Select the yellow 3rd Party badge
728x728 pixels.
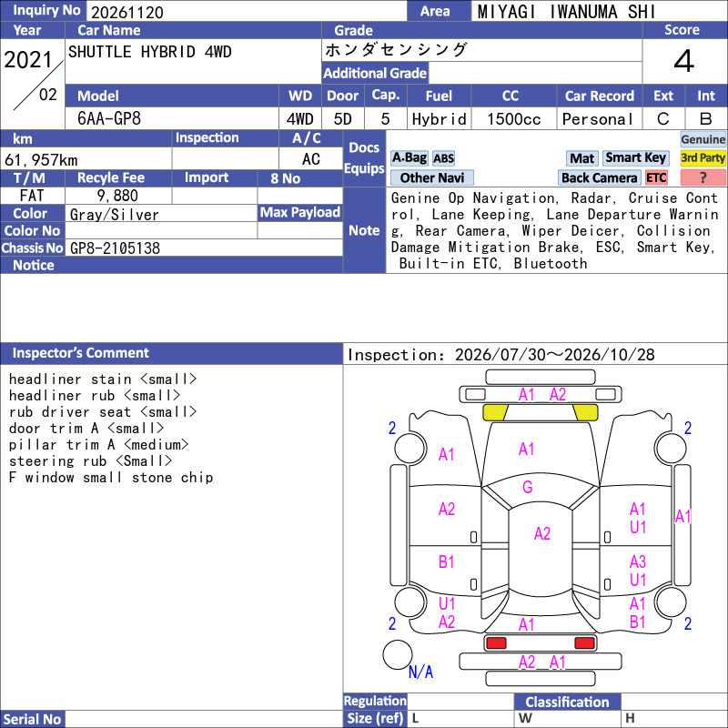pyautogui.click(x=703, y=157)
